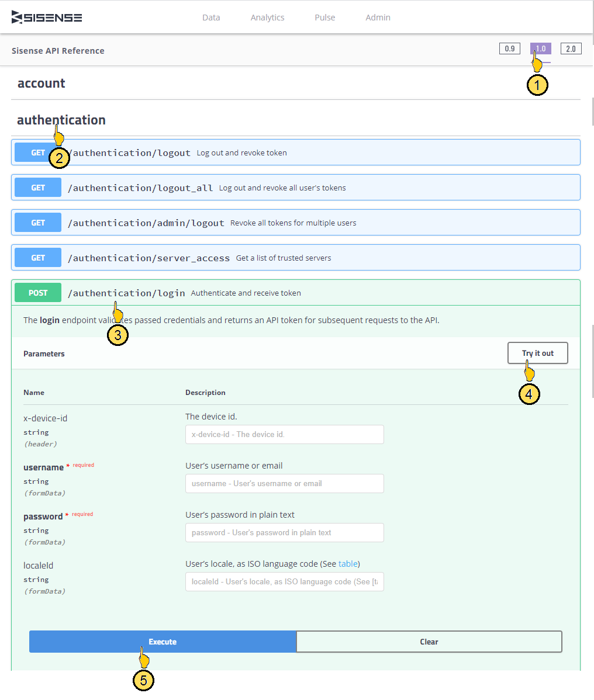Click the 'required' label next to username
The width and height of the screenshot is (594, 700).
[x=84, y=465]
